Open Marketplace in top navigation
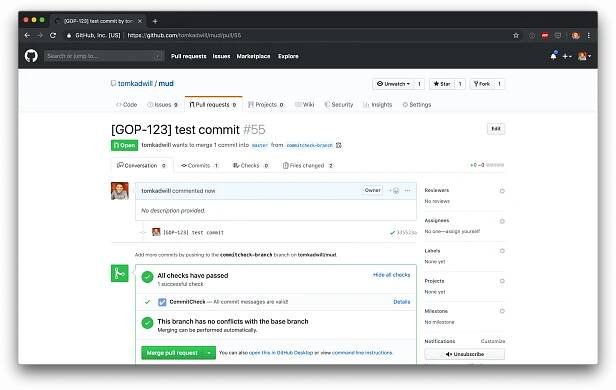The image size is (616, 390). point(253,56)
